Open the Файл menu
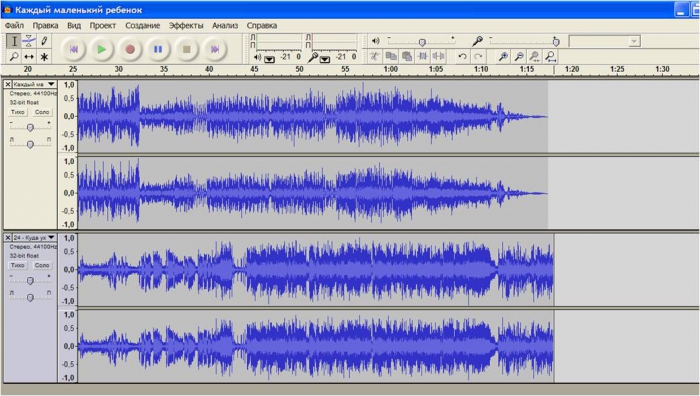 (x=14, y=25)
